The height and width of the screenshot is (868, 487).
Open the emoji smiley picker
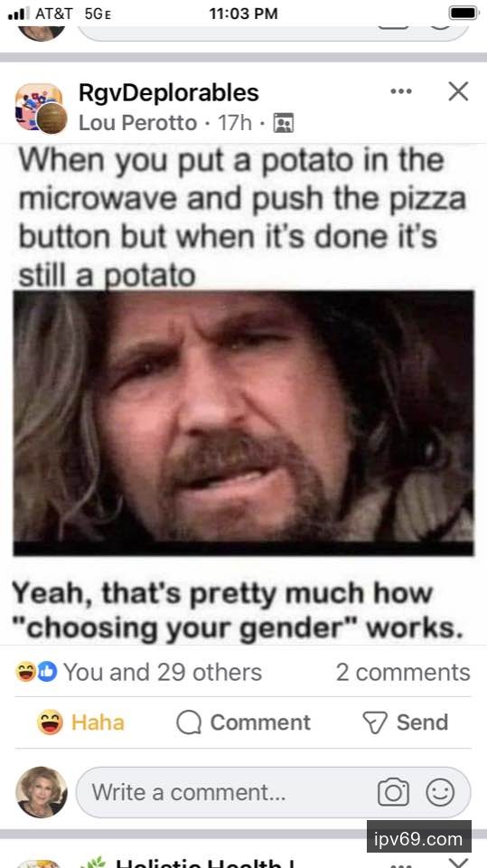coord(440,793)
